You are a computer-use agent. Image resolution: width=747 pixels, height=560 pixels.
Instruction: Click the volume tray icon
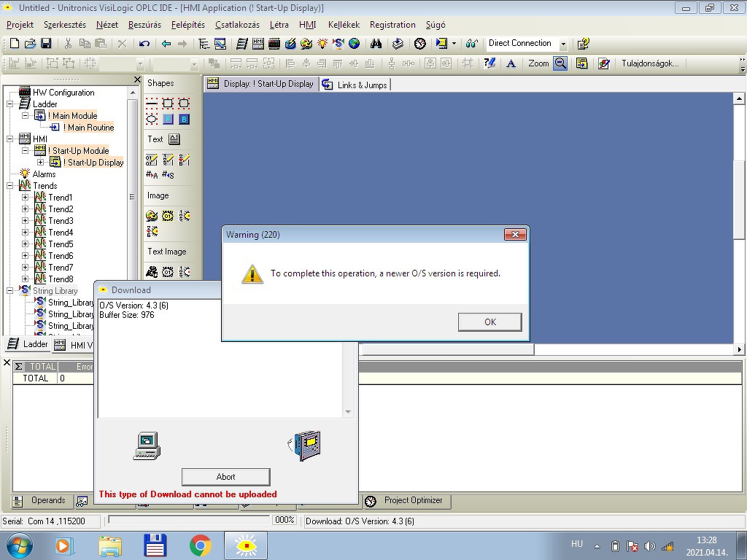pos(649,546)
